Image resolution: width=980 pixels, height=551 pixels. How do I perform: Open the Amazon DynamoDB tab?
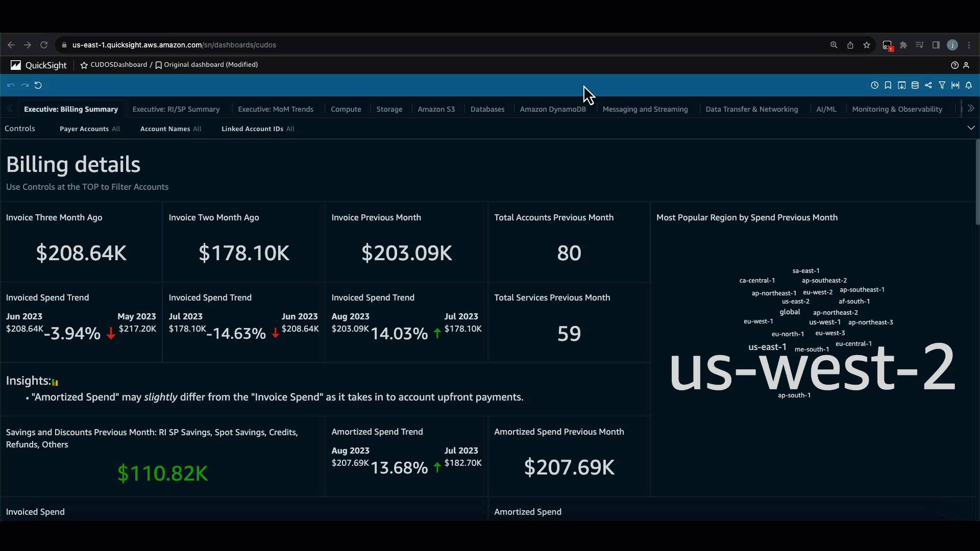tap(553, 109)
